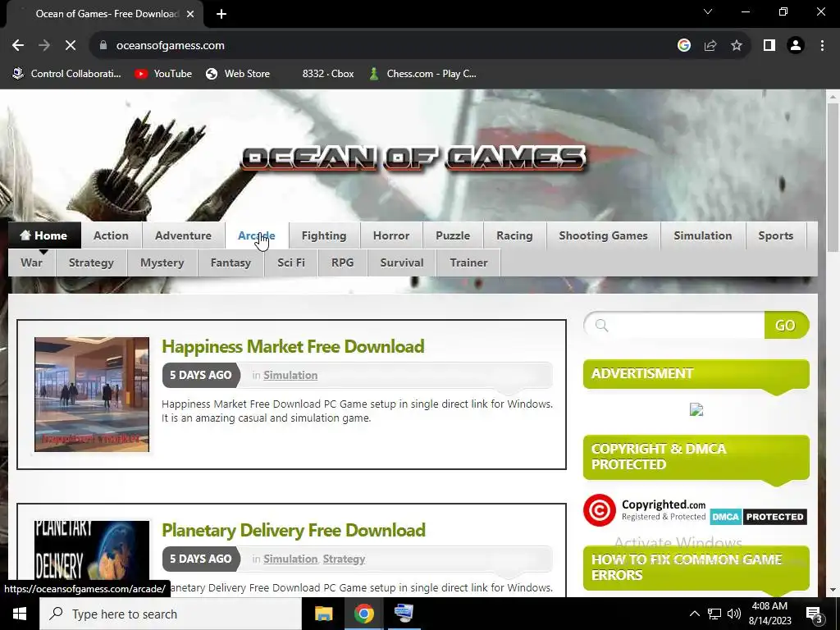Open the RPG category
This screenshot has width=840, height=630.
[342, 262]
